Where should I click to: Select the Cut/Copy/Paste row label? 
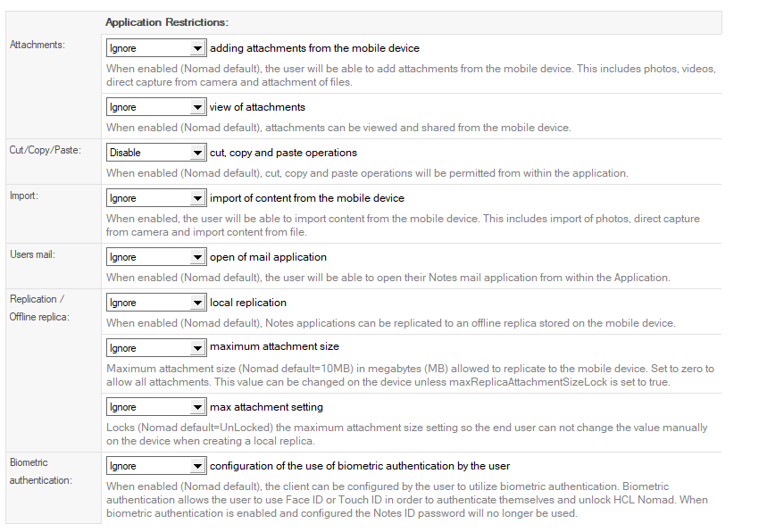pyautogui.click(x=45, y=149)
